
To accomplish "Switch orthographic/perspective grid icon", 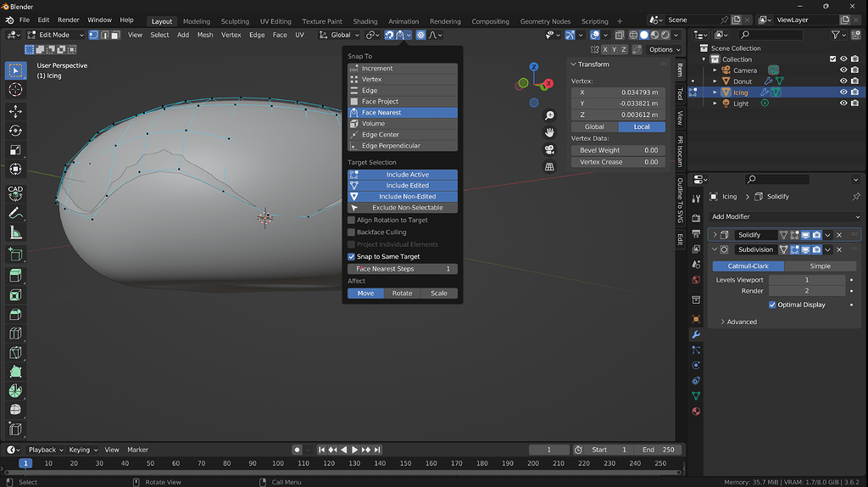I will [x=549, y=167].
